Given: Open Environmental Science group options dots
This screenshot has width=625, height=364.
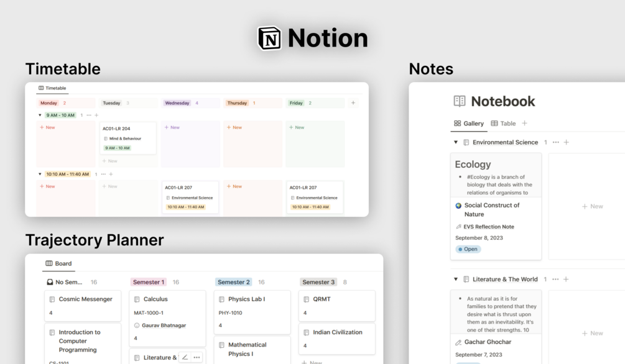Looking at the screenshot, I should pos(555,142).
